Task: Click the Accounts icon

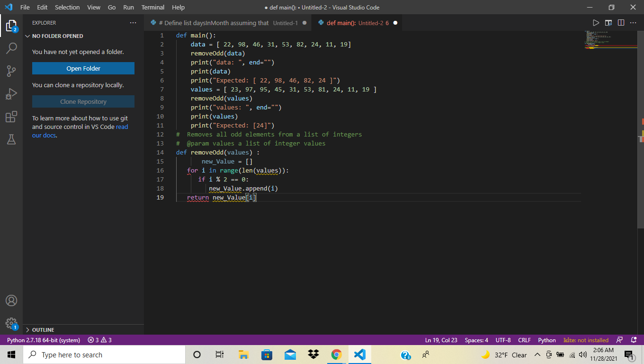Action: click(x=11, y=300)
